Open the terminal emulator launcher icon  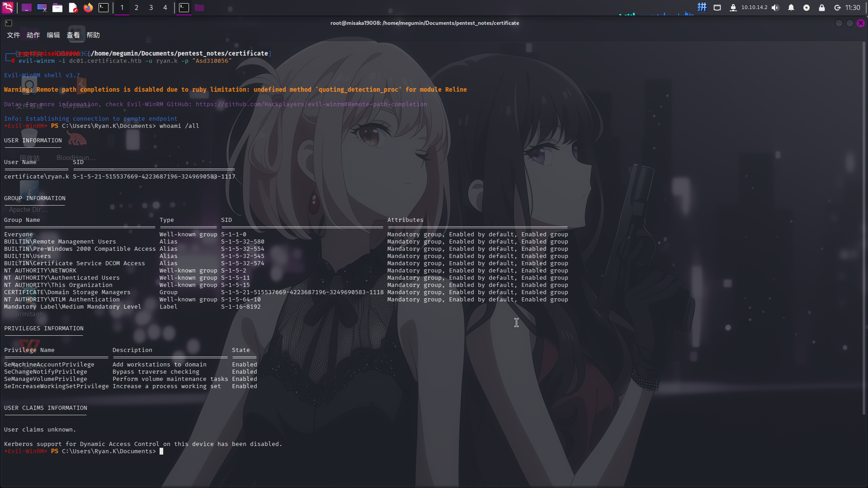[x=104, y=7]
